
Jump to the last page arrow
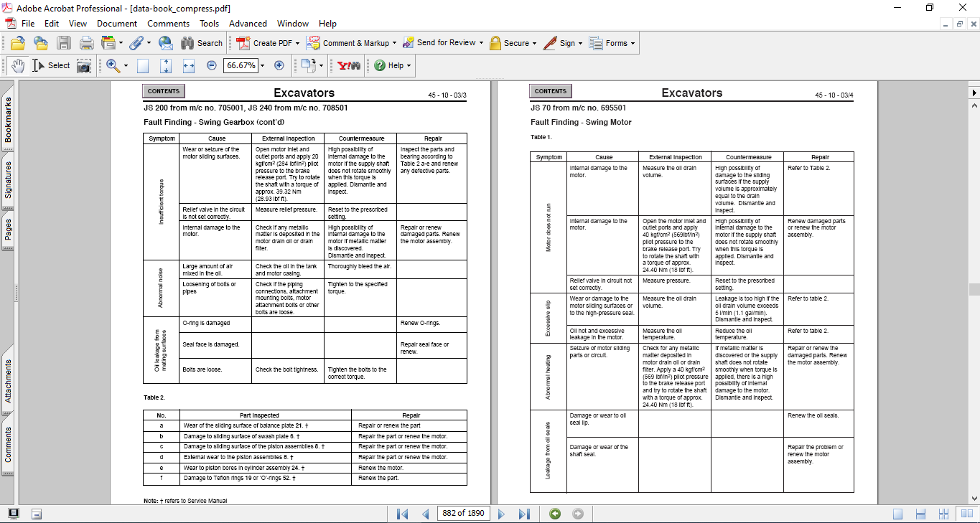click(x=524, y=514)
